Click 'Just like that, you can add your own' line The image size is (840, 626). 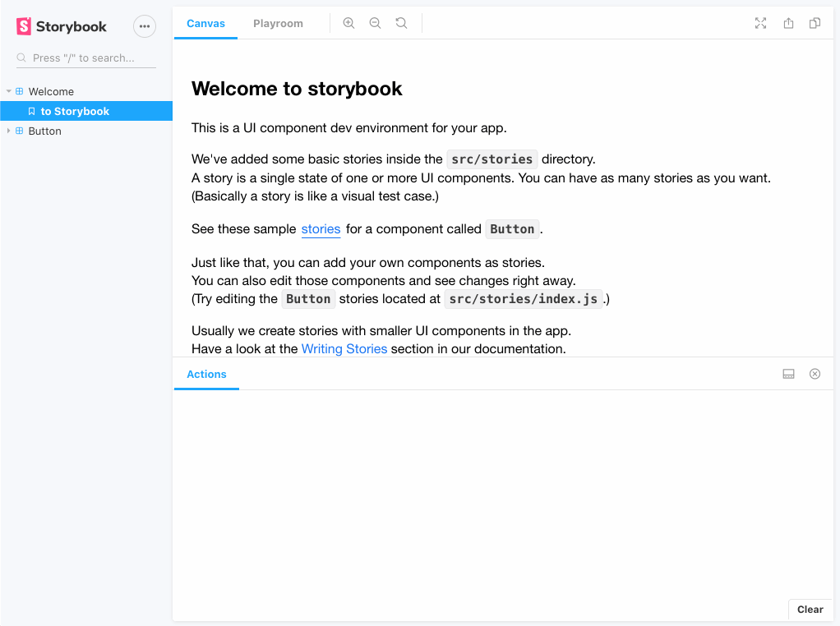368,263
